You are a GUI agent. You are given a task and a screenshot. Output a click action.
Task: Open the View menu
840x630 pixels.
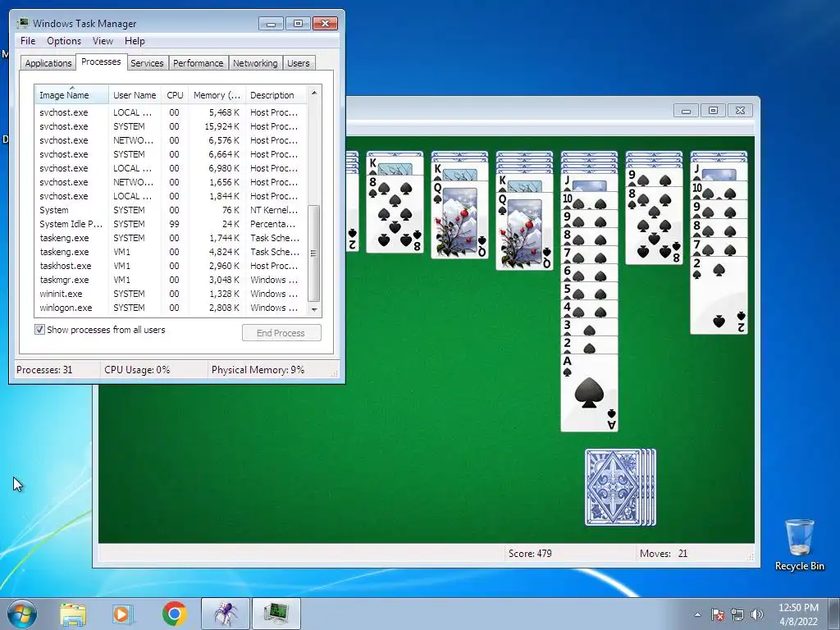point(103,41)
